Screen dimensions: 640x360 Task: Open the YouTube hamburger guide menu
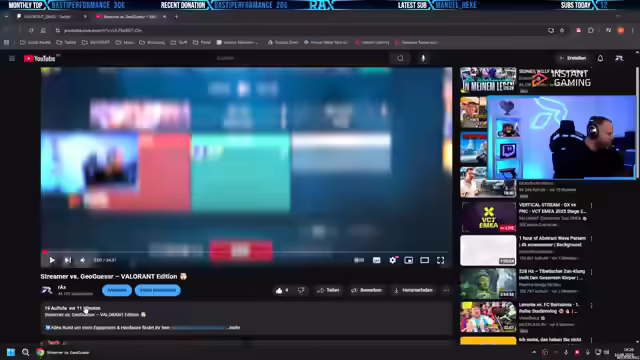pos(12,58)
